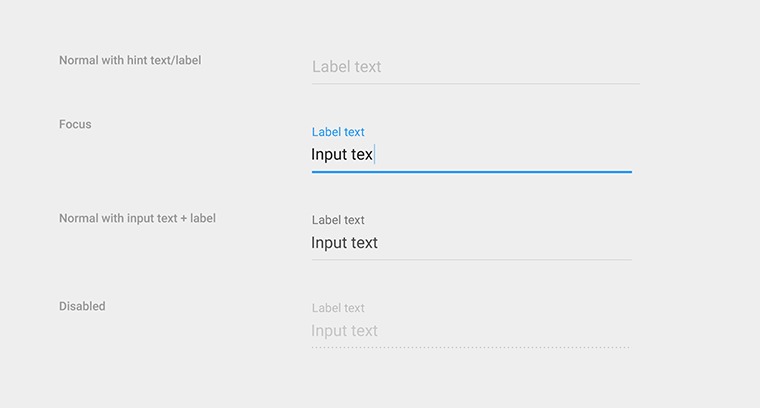Select the 'Normal with input text + label' caption
760x408 pixels.
pyautogui.click(x=137, y=219)
